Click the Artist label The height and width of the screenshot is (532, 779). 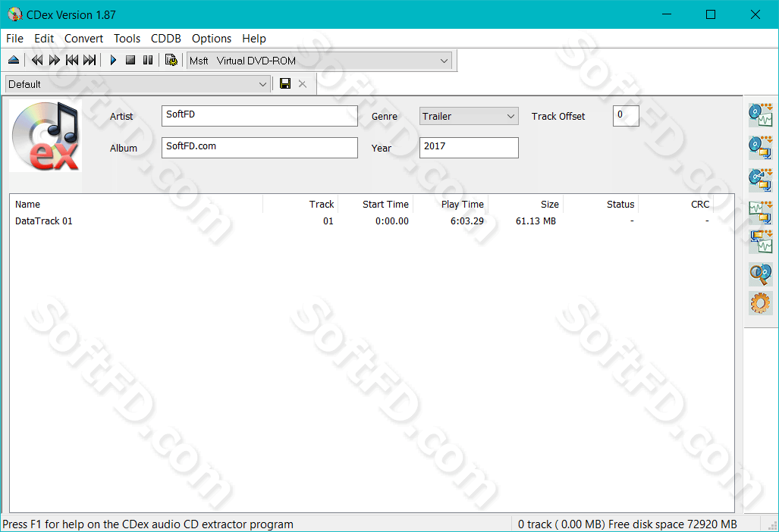coord(121,116)
